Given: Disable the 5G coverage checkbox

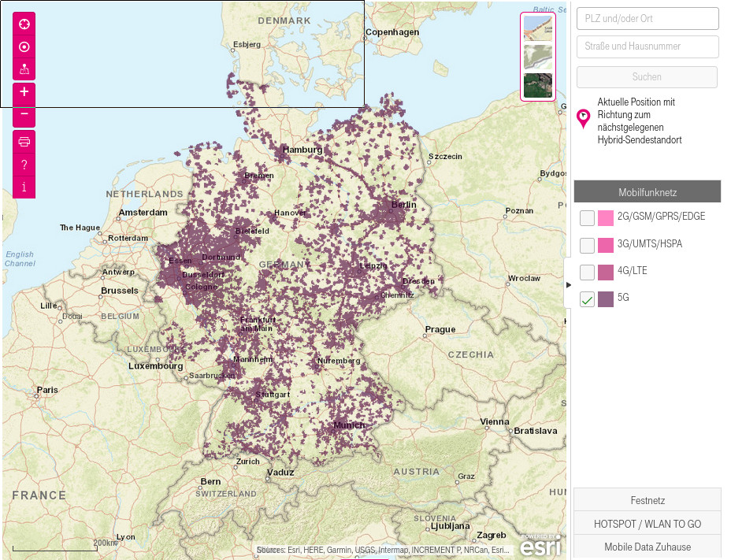Looking at the screenshot, I should coord(587,299).
